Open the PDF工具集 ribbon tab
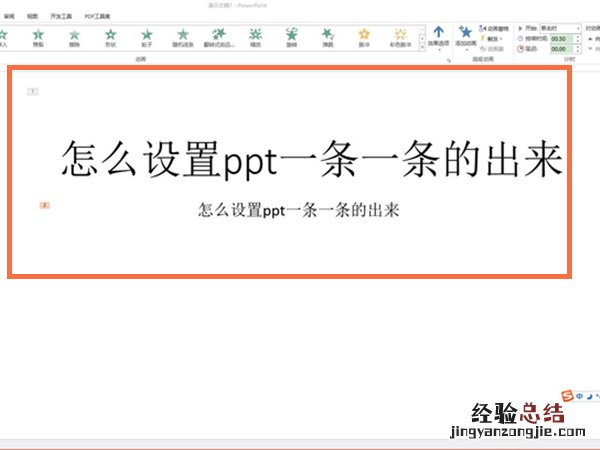Screen dimensions: 600x450 point(98,17)
